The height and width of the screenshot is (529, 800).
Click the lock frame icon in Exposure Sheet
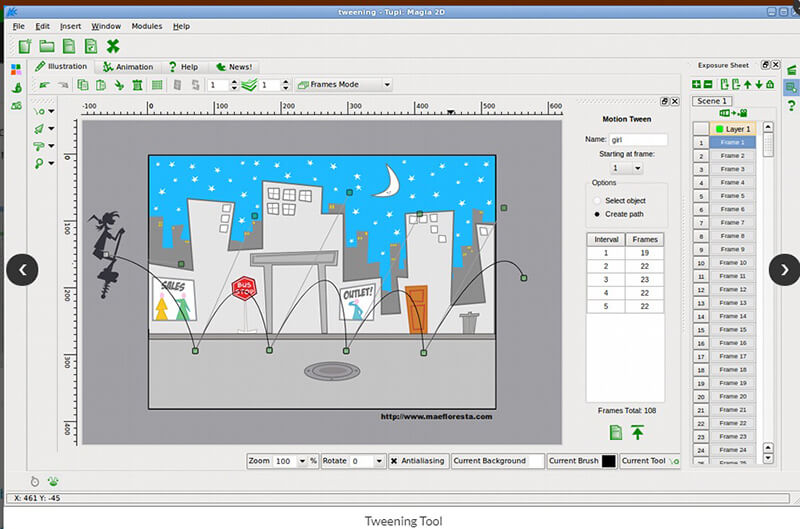coord(770,84)
